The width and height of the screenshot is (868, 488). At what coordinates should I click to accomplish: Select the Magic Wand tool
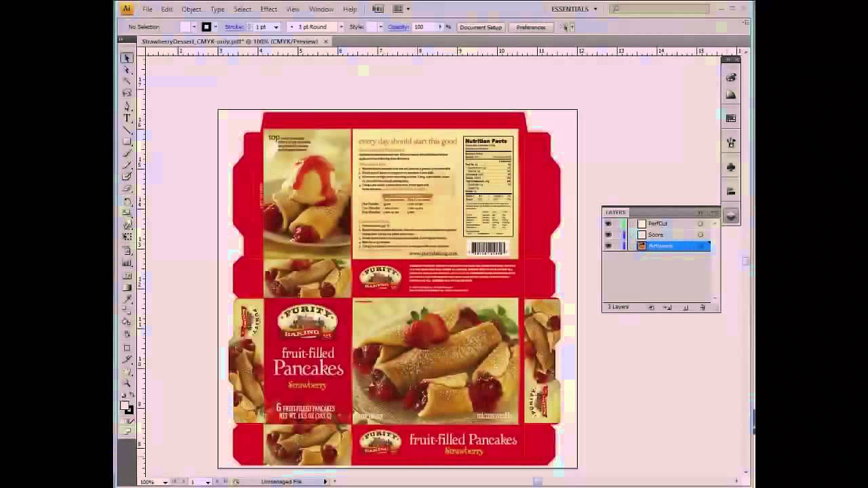[127, 81]
